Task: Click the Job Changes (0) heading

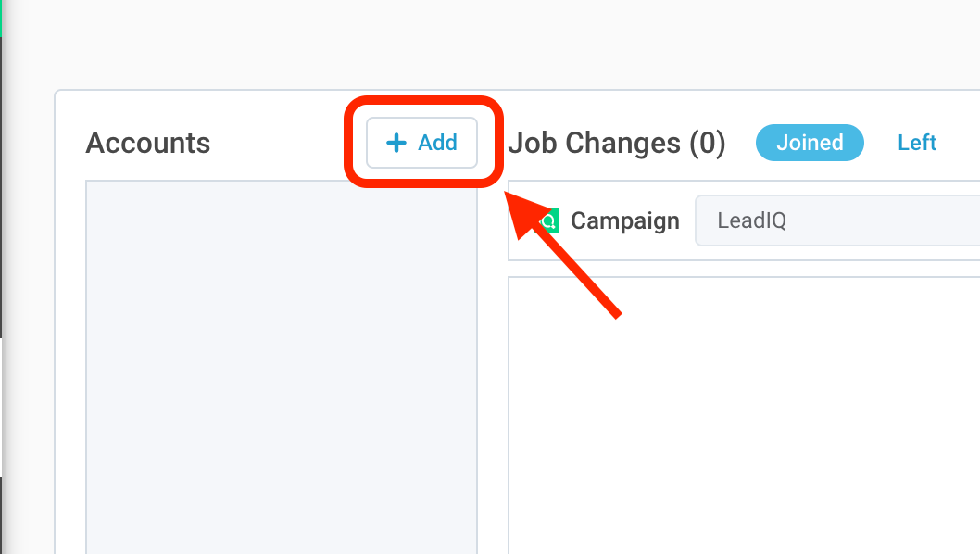Action: point(617,144)
